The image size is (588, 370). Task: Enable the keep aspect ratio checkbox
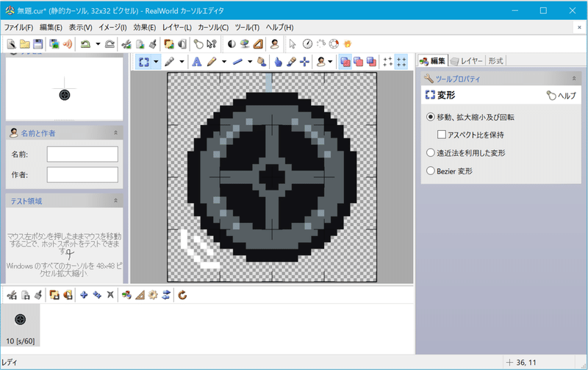click(x=442, y=135)
